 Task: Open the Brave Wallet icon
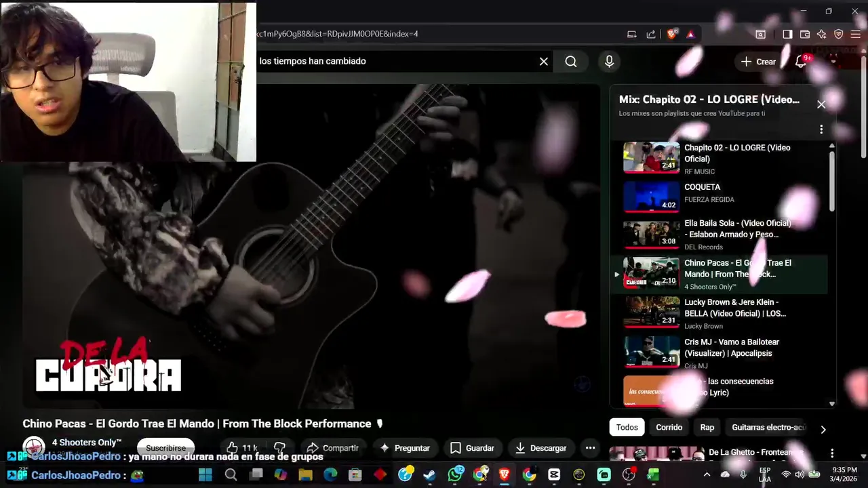click(x=805, y=34)
